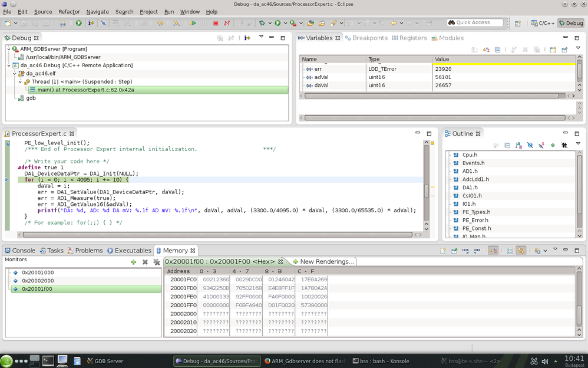Add a new memory monitor with the green plus
The image size is (588, 368).
tap(134, 262)
